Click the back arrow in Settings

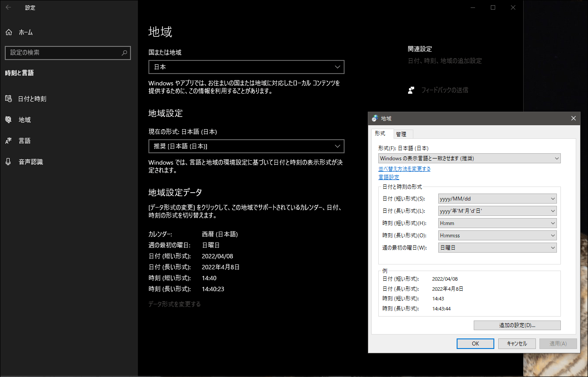pyautogui.click(x=8, y=7)
